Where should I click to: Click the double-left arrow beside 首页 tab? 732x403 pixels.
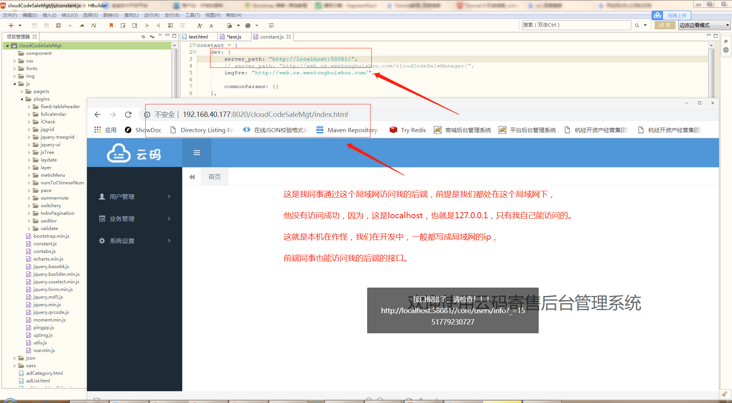point(191,177)
